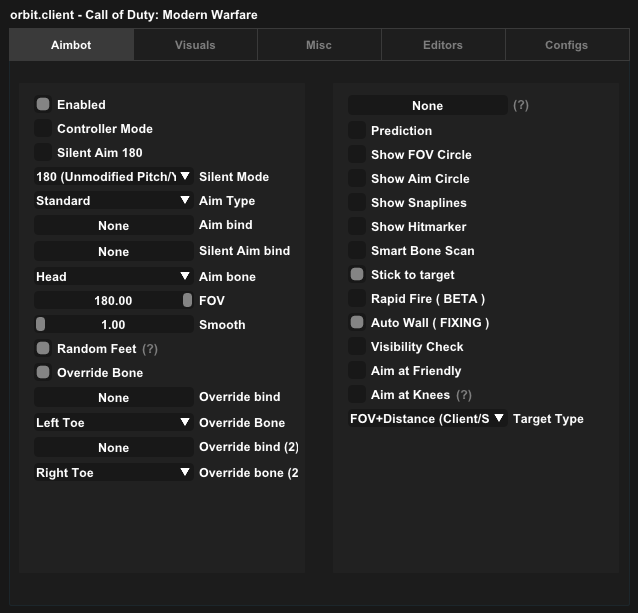The image size is (638, 613).
Task: Click the Silent Aim bind None button
Action: [113, 251]
